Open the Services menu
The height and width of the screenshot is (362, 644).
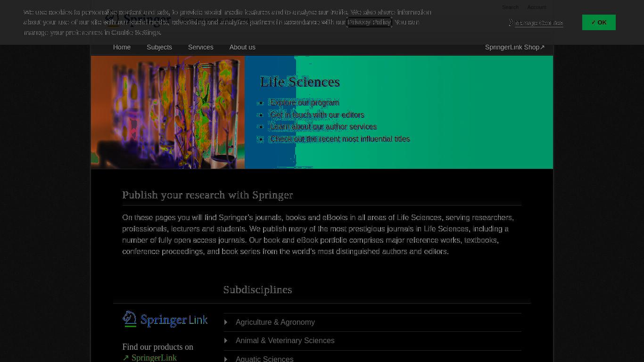pos(200,47)
